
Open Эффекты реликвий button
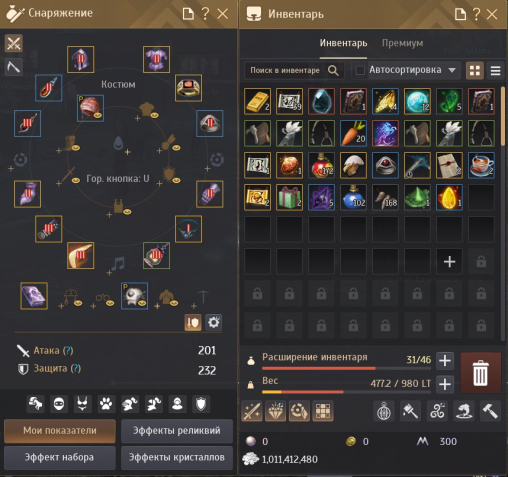[x=177, y=431]
